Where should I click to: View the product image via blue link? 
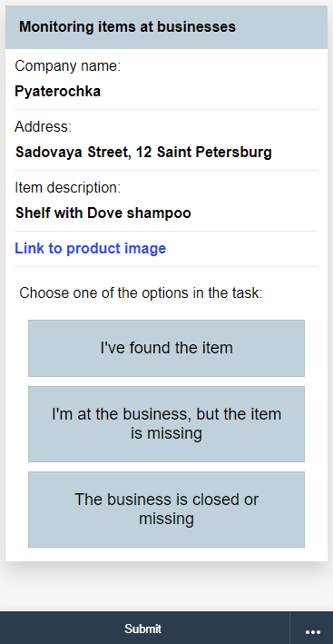pyautogui.click(x=90, y=248)
